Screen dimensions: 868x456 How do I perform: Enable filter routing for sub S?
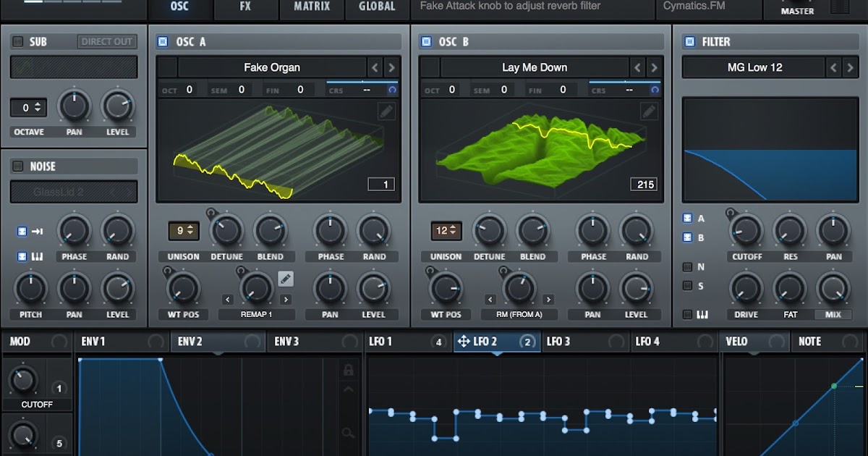(x=687, y=286)
